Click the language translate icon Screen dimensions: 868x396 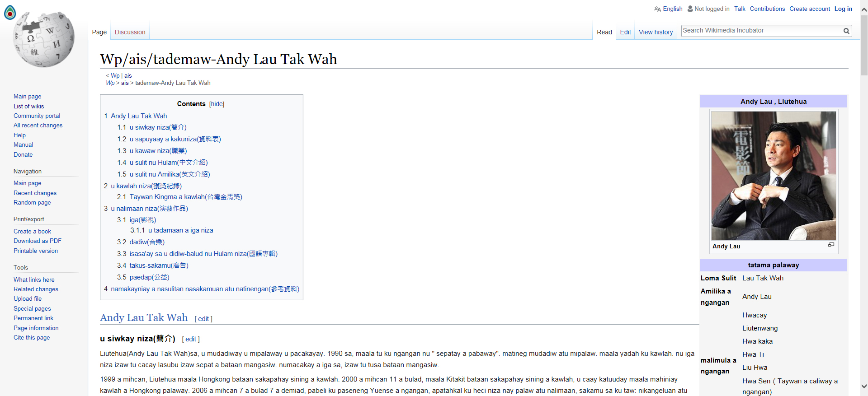(657, 9)
